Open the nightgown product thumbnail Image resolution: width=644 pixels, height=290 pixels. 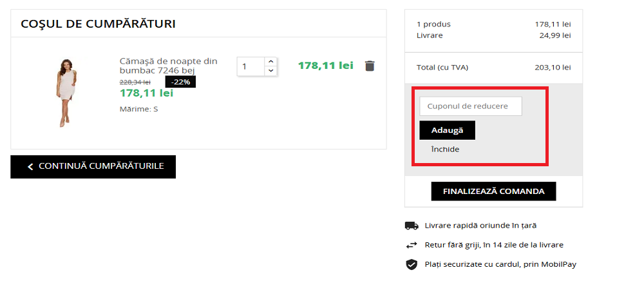tap(64, 92)
